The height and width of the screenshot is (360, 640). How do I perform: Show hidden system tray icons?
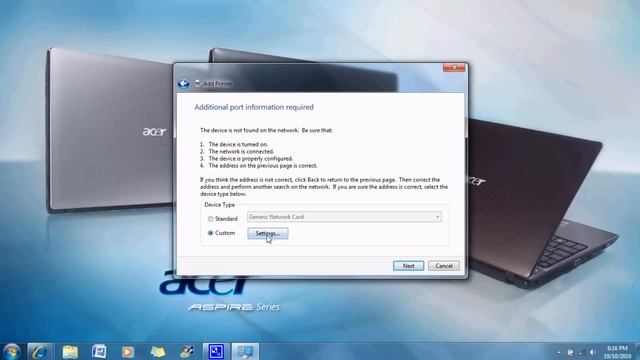tap(559, 352)
